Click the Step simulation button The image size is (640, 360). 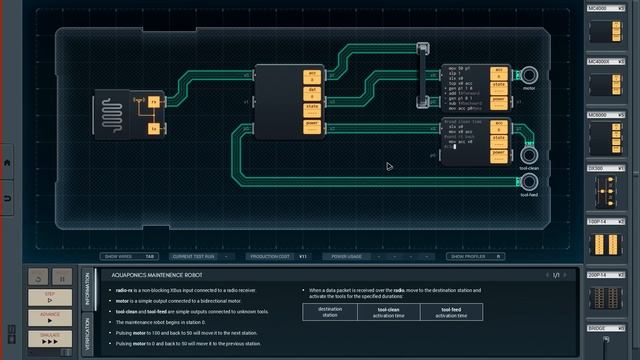click(50, 297)
